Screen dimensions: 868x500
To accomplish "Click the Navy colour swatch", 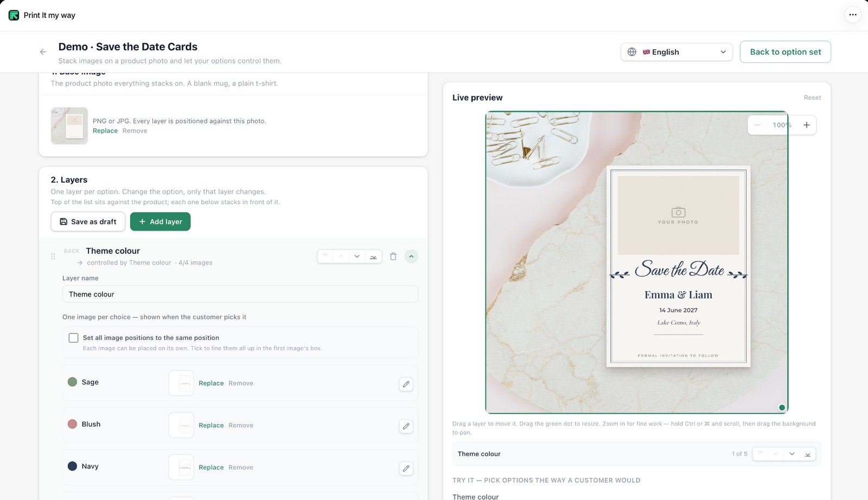I will pyautogui.click(x=72, y=466).
